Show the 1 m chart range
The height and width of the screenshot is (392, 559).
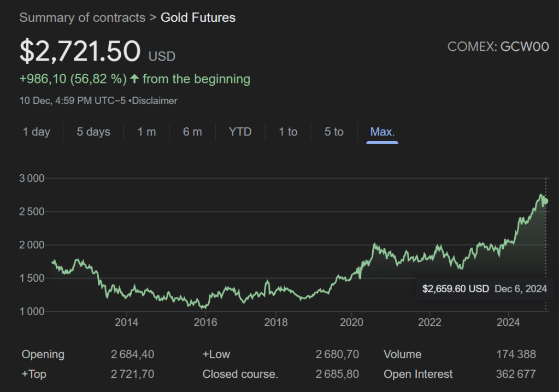pyautogui.click(x=146, y=132)
